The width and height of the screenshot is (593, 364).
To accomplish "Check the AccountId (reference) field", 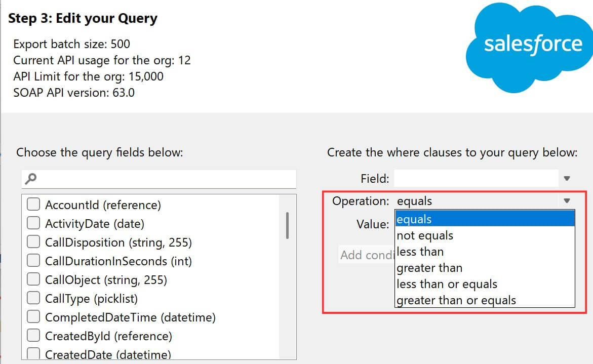I will [x=32, y=204].
